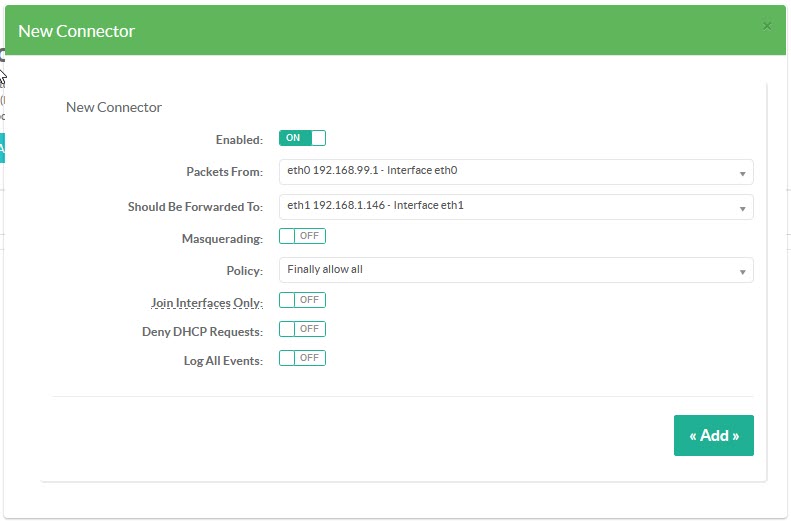Toggle Deny DHCP Requests on
This screenshot has width=791, height=521.
tap(302, 329)
